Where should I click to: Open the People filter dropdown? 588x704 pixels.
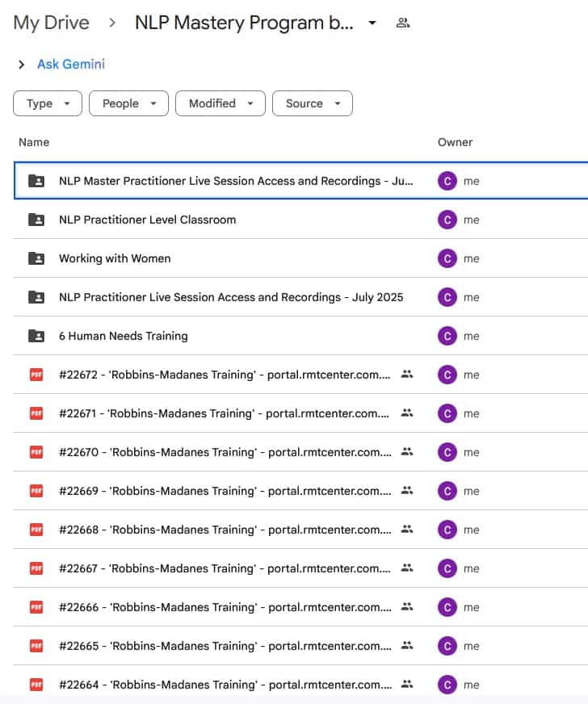(x=128, y=103)
